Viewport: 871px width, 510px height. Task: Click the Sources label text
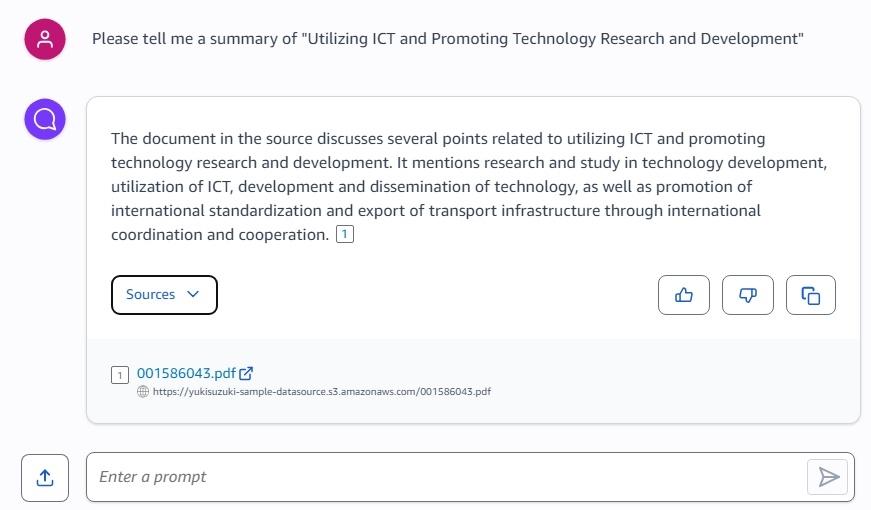[x=151, y=294]
